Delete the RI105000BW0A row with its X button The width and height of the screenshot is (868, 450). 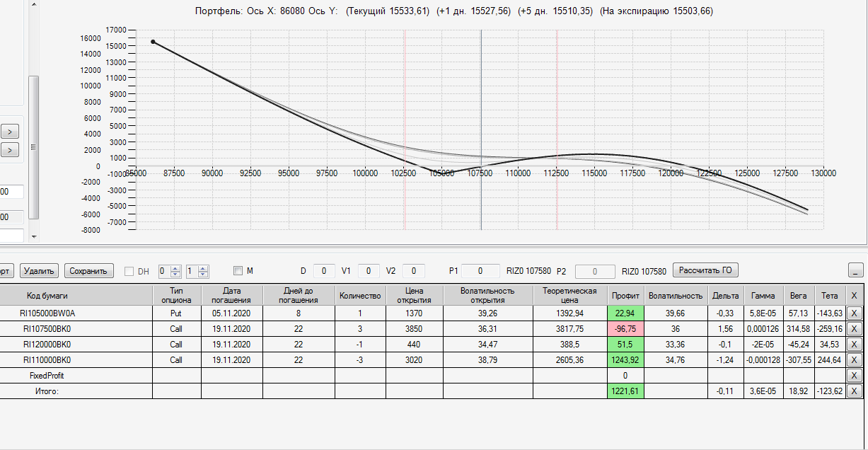pyautogui.click(x=855, y=313)
